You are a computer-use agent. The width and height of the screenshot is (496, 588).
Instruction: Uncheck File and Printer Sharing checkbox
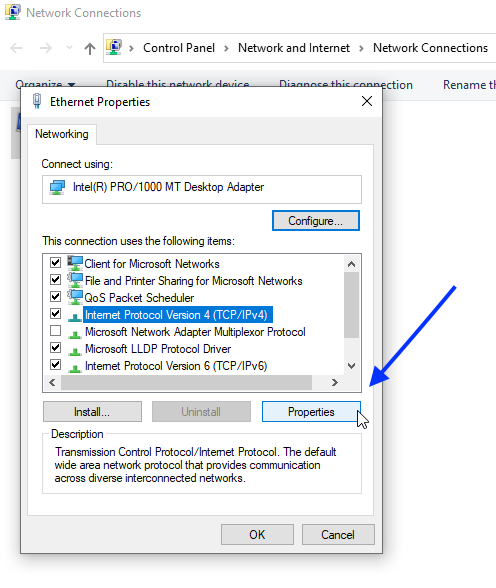(x=55, y=279)
